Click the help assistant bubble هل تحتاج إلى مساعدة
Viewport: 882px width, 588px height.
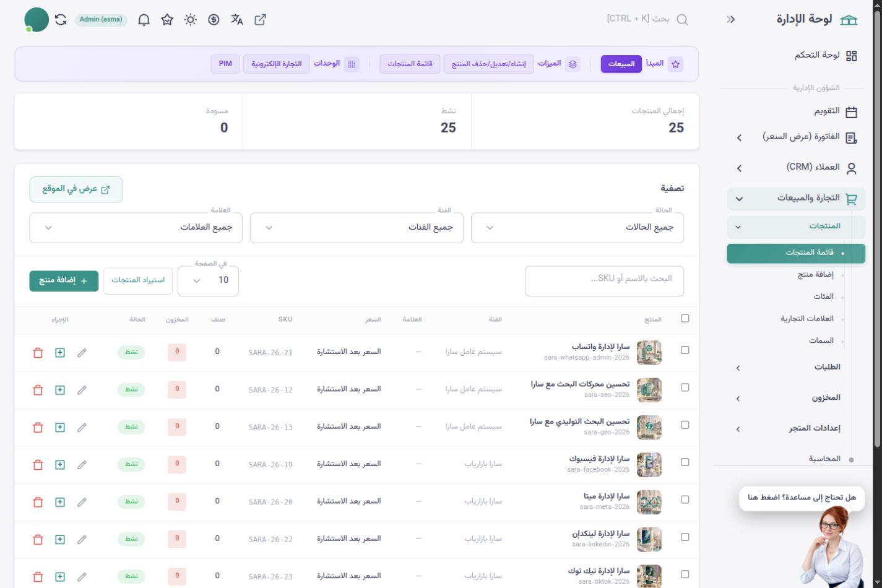tap(802, 498)
